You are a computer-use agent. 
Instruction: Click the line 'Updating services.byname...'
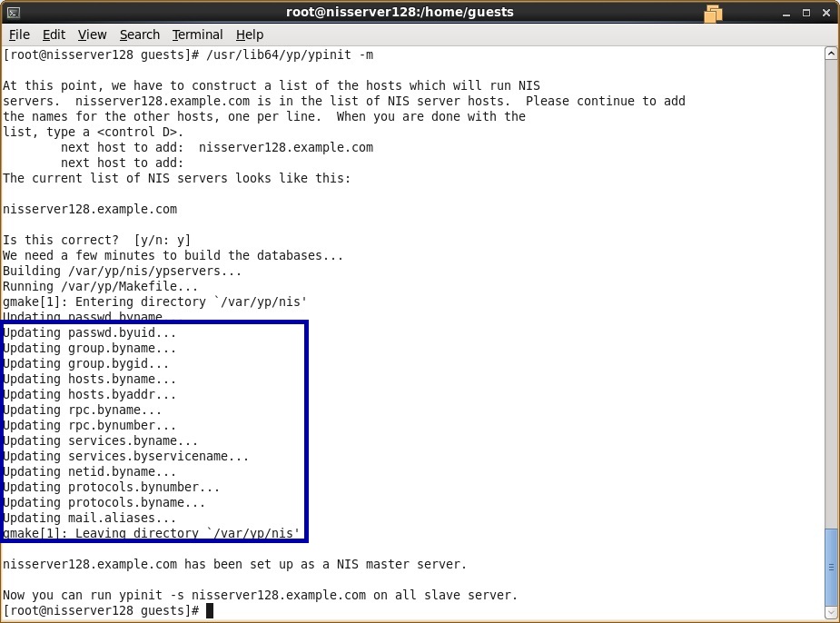tap(100, 440)
